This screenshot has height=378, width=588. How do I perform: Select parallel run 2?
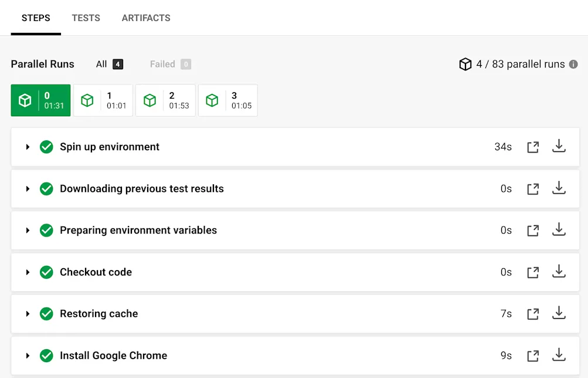(165, 100)
